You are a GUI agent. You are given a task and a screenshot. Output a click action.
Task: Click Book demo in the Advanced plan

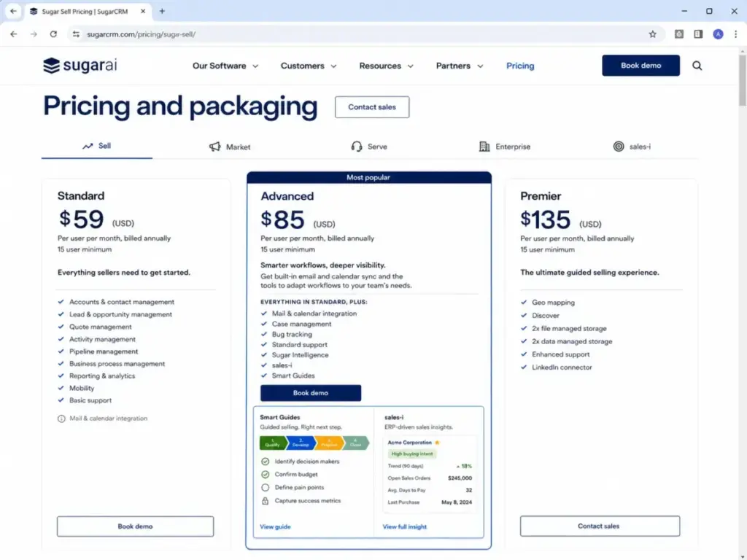coord(311,393)
